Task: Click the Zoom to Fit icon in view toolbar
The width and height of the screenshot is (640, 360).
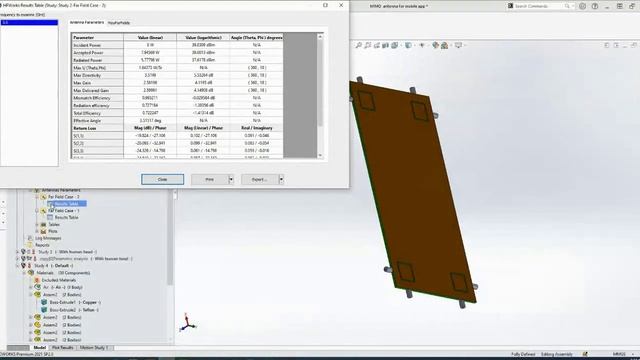Action: [358, 45]
